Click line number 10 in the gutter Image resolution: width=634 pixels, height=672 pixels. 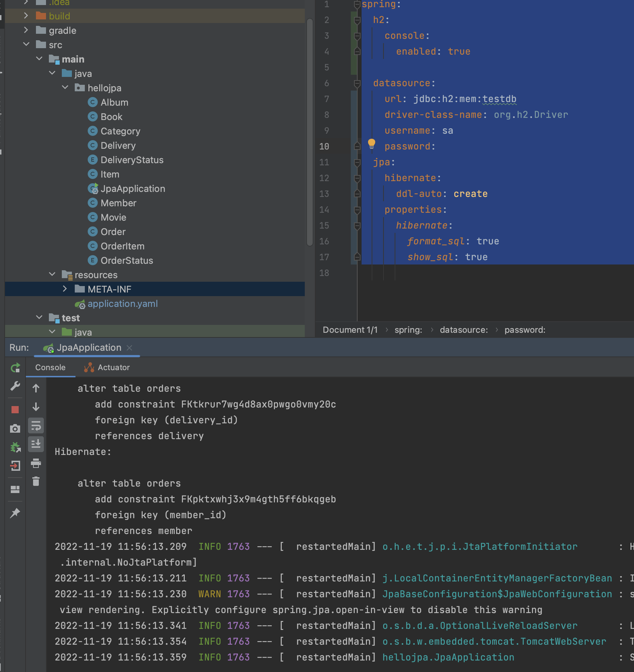pyautogui.click(x=324, y=147)
